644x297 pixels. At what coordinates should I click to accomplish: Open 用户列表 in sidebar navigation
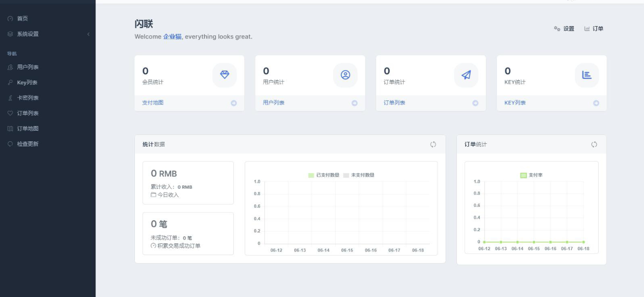click(x=28, y=67)
